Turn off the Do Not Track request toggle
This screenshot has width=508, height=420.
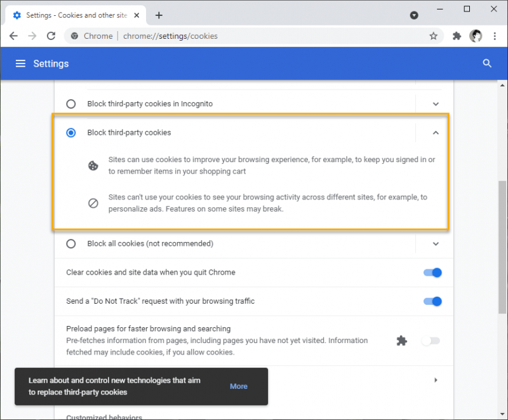tap(432, 301)
